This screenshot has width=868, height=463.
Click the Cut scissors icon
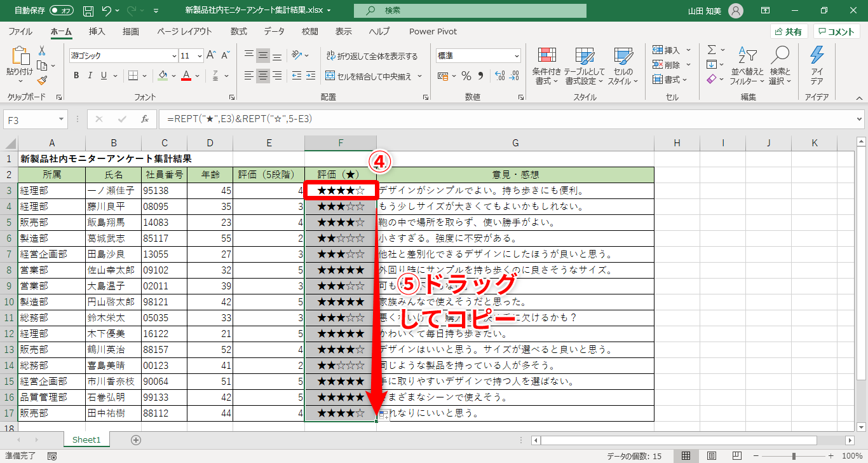point(42,51)
